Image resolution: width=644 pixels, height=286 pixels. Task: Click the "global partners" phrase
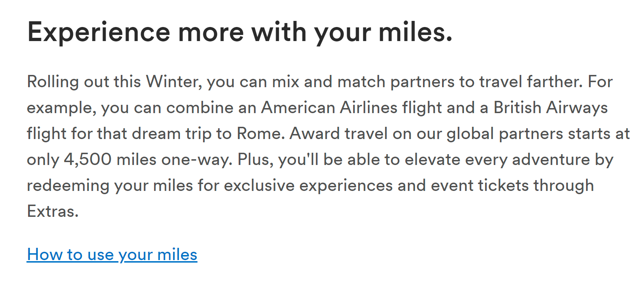click(505, 134)
